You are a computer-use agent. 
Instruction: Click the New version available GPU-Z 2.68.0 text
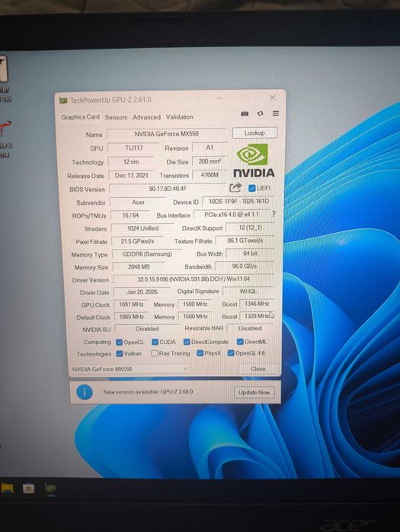148,392
